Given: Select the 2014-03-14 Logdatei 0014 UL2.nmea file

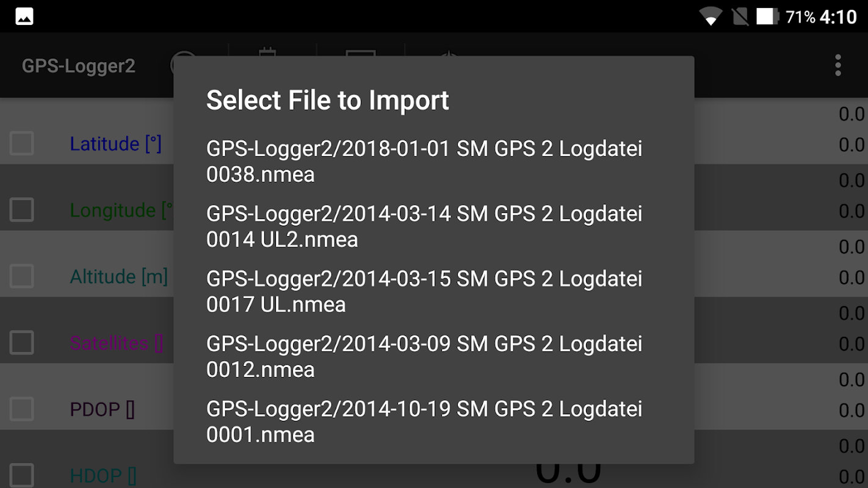Looking at the screenshot, I should pos(424,226).
